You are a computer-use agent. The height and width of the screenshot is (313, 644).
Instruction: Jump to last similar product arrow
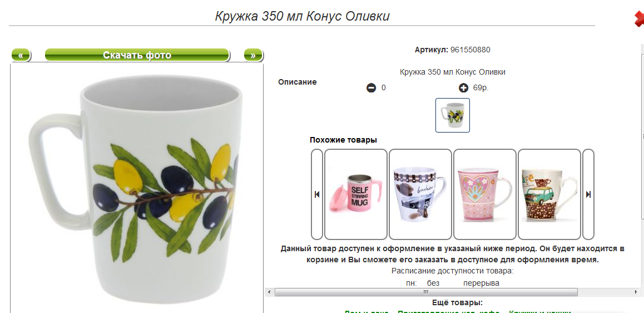588,194
